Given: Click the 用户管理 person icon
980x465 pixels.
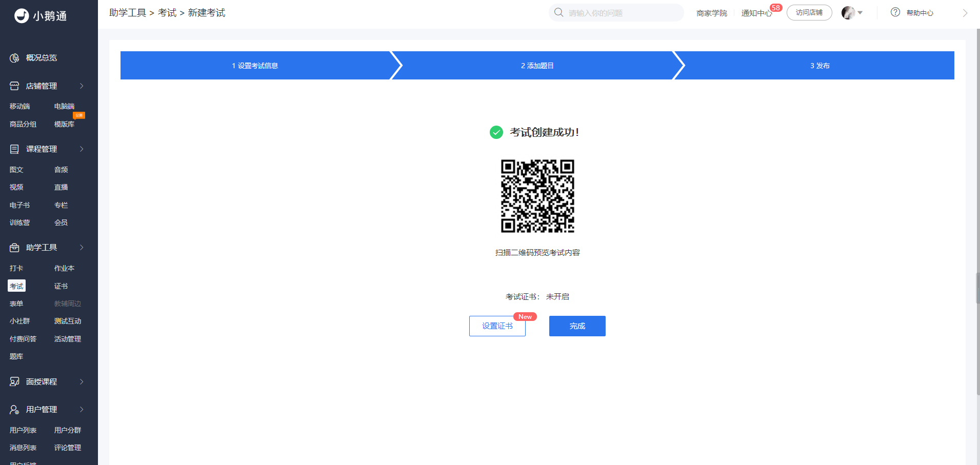Looking at the screenshot, I should point(14,410).
